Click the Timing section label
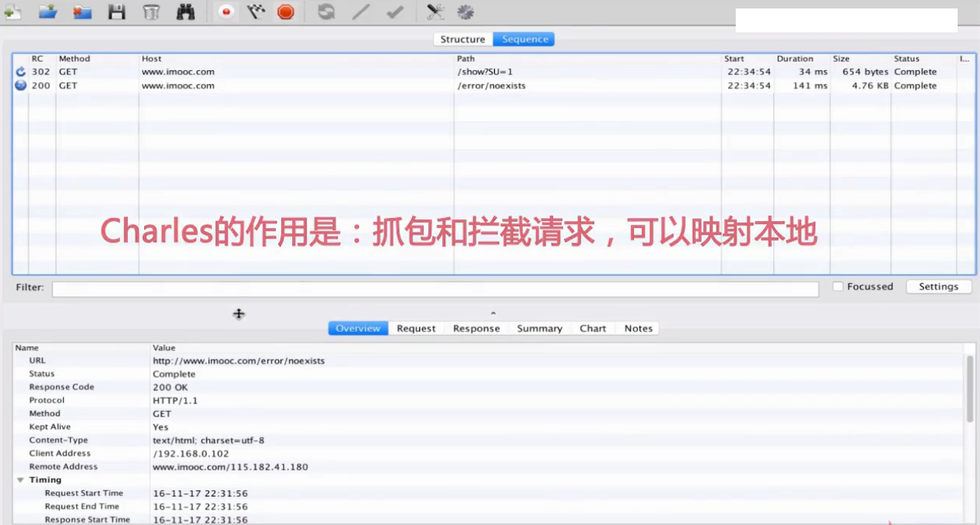The image size is (980, 525). tap(45, 480)
